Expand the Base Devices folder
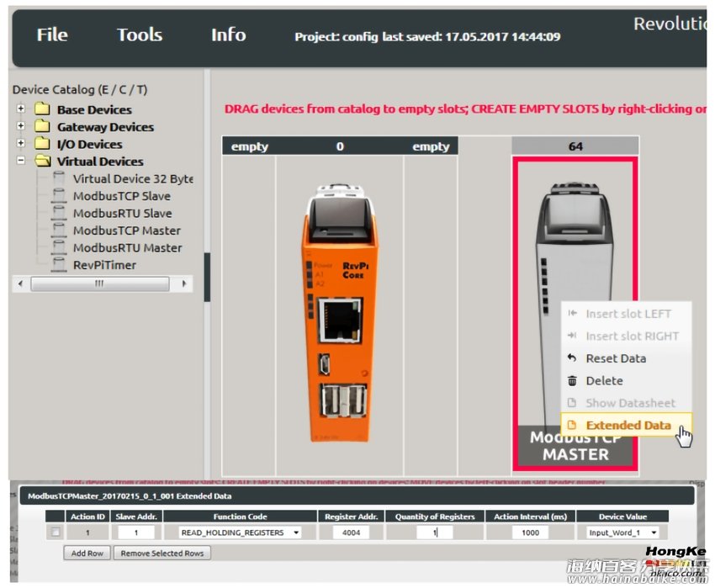 pyautogui.click(x=20, y=109)
